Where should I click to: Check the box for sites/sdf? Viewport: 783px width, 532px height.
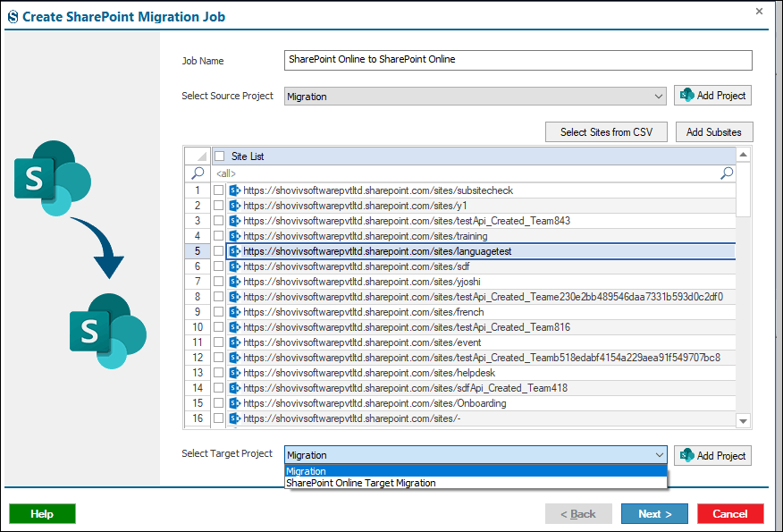(218, 266)
